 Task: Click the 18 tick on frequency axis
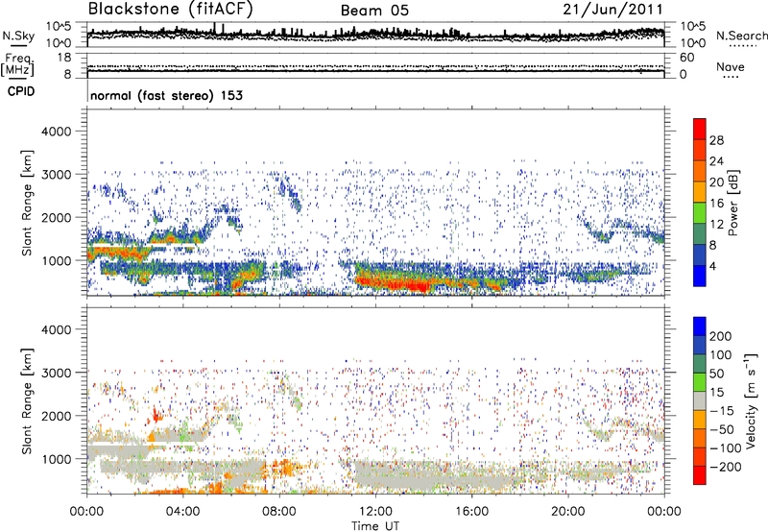click(64, 58)
